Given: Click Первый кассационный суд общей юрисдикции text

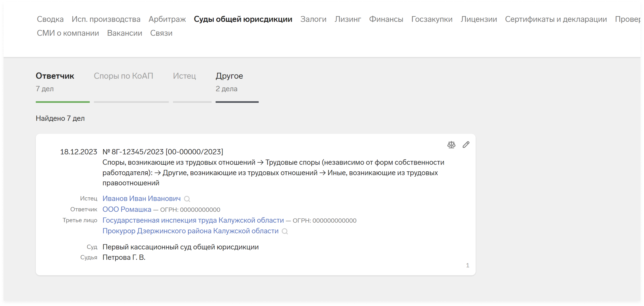Looking at the screenshot, I should pyautogui.click(x=181, y=247).
